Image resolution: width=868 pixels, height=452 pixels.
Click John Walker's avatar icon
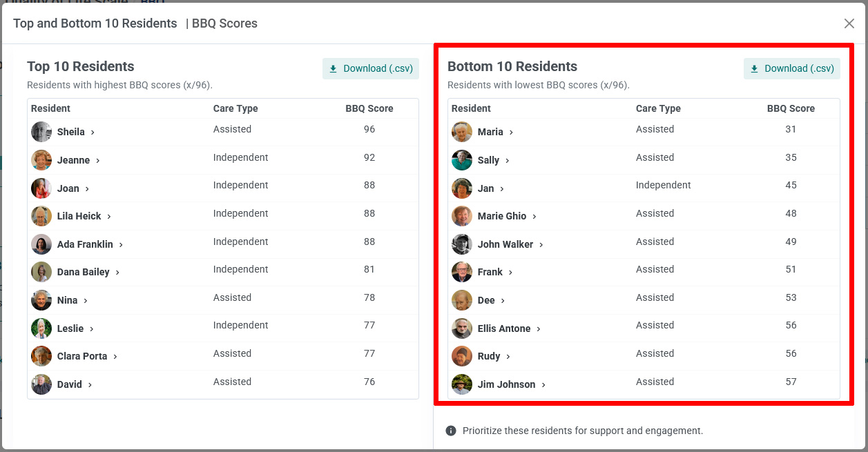(462, 244)
